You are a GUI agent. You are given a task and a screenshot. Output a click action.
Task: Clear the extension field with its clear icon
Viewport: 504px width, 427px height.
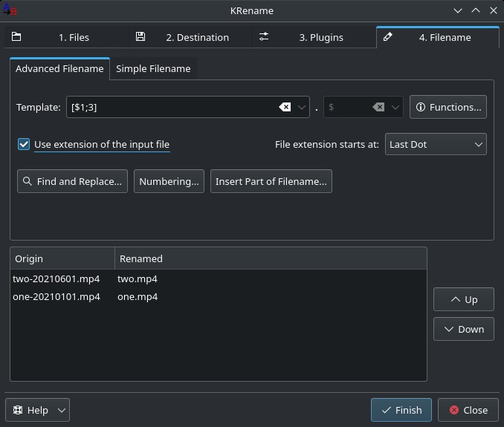pyautogui.click(x=378, y=107)
